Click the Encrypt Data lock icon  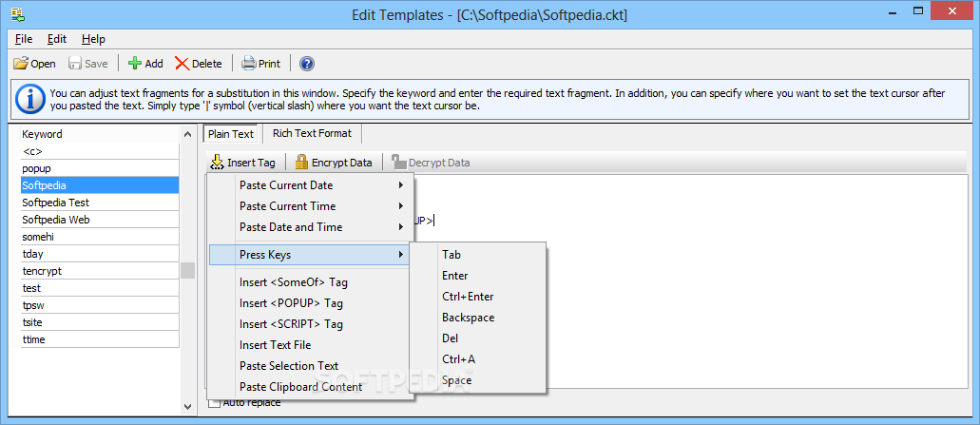(301, 163)
